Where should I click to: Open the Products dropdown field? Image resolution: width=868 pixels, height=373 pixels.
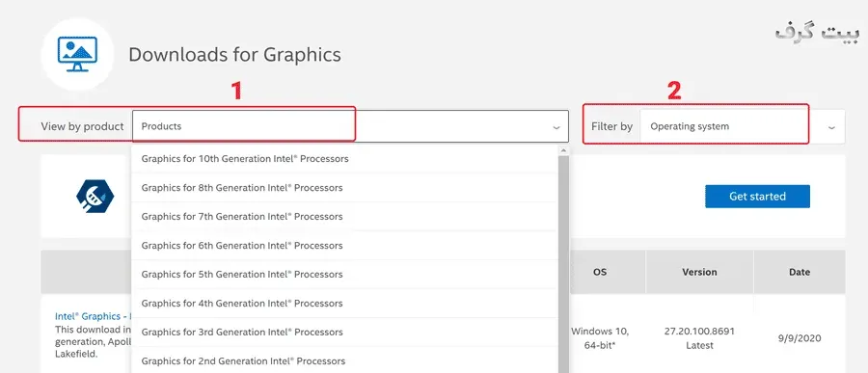350,126
